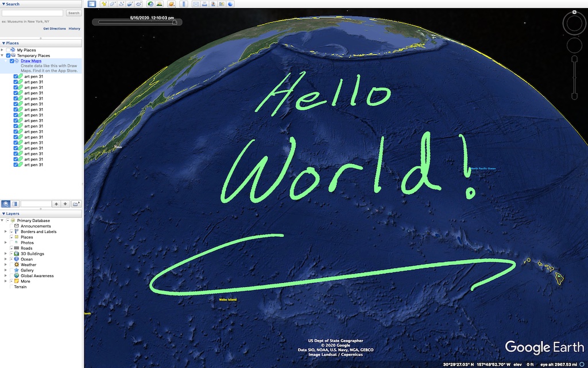The width and height of the screenshot is (588, 368).
Task: Collapse the Places panel header
Action: [x=41, y=43]
